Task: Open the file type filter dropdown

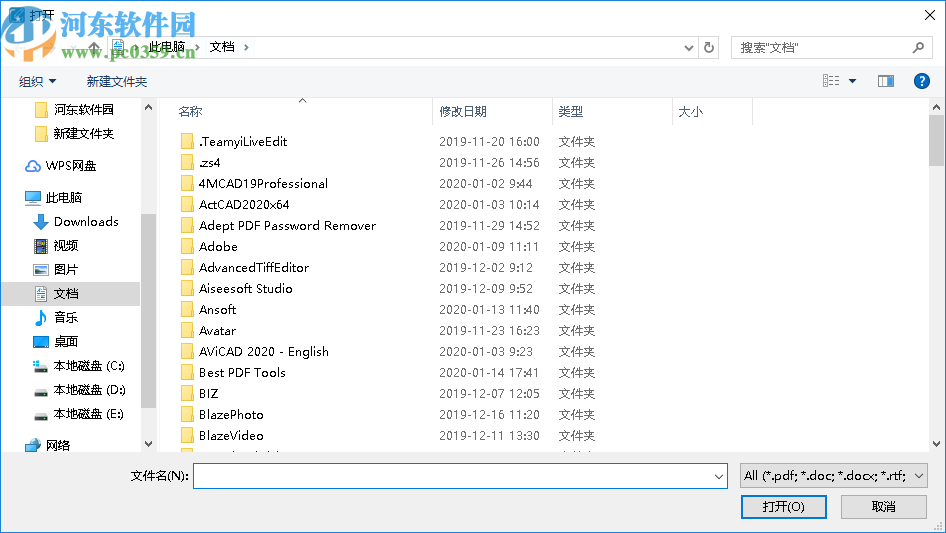Action: 833,476
